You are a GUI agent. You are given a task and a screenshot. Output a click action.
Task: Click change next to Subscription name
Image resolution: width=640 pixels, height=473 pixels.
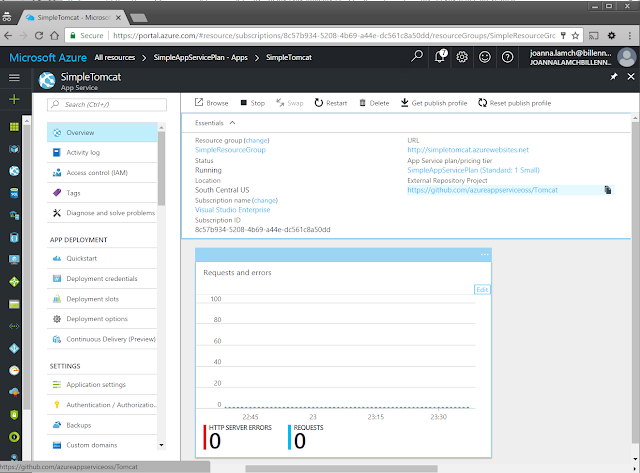click(x=265, y=200)
